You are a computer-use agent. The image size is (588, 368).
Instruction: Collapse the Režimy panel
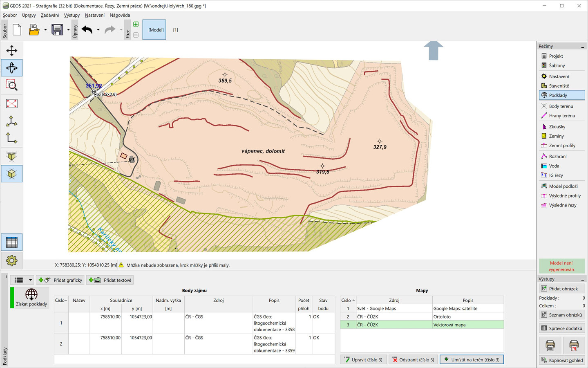(x=582, y=47)
